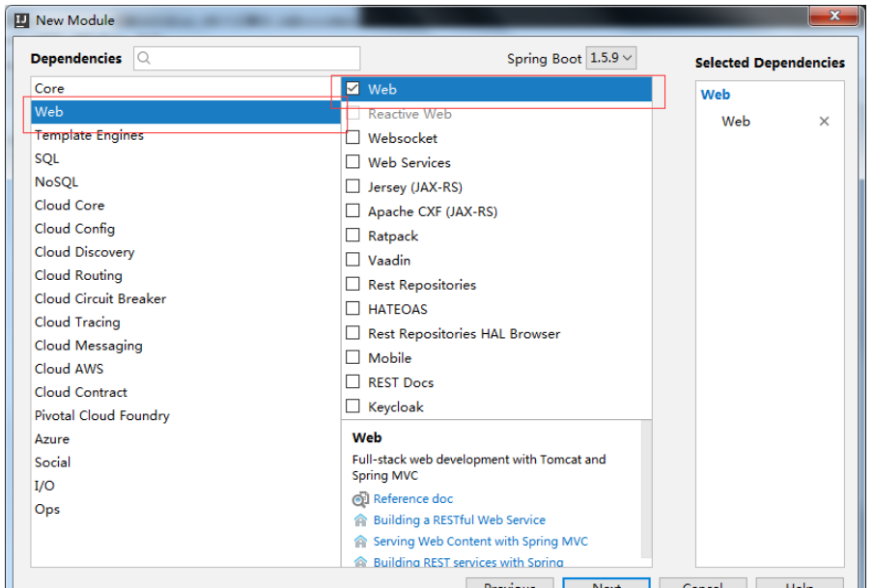Check the Keycloak dependency option

pyautogui.click(x=352, y=407)
